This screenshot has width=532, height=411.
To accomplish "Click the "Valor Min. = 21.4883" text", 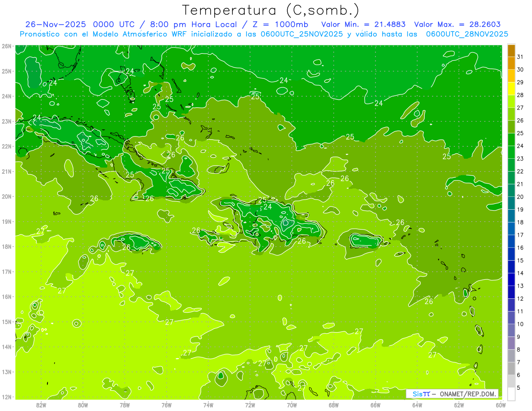I will (364, 24).
